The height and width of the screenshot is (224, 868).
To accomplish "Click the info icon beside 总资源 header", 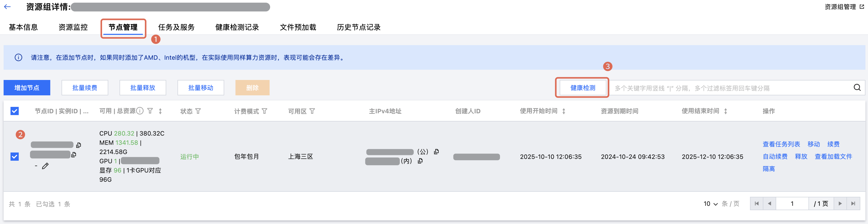I will pos(140,111).
